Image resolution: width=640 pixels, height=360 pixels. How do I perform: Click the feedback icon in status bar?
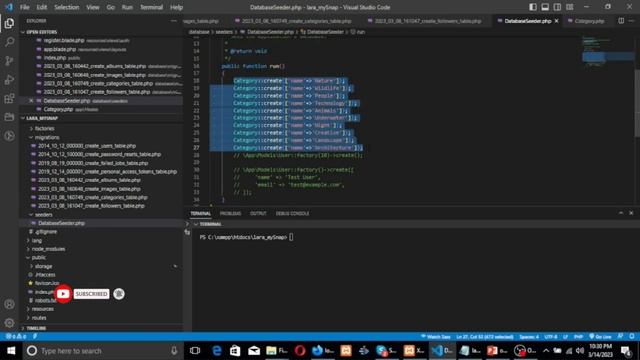pos(620,337)
